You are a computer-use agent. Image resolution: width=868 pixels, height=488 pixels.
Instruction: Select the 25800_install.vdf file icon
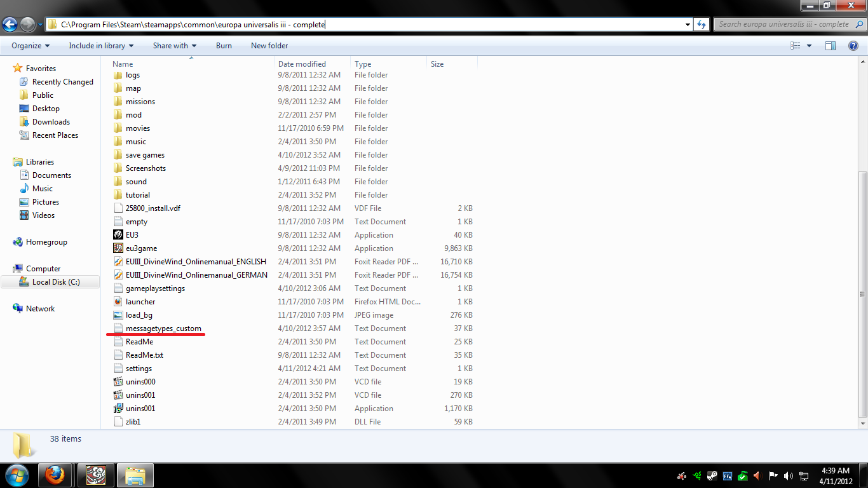point(118,208)
